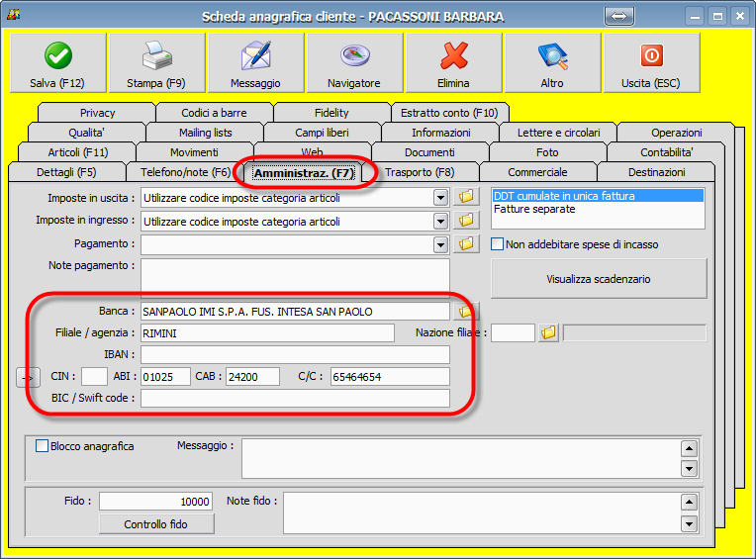
Task: Click the Stampa (F9) printer button
Action: tap(156, 62)
